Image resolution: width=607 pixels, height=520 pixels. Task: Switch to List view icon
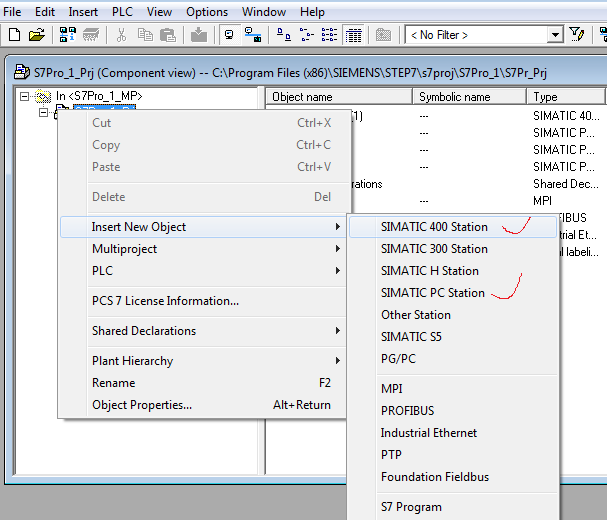[x=330, y=35]
